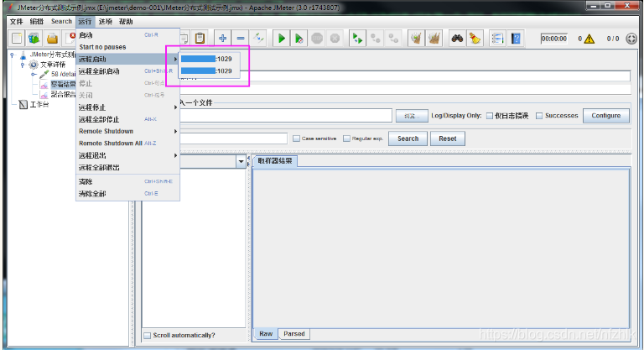Click Remote start all toolbar icon
The height and width of the screenshot is (350, 644).
click(357, 39)
